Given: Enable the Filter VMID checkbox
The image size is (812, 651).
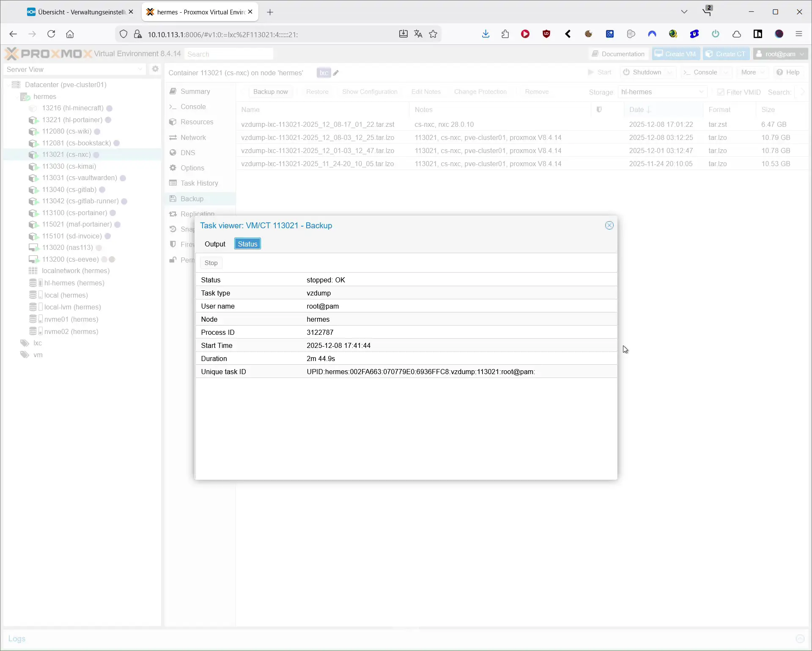Looking at the screenshot, I should (x=721, y=92).
